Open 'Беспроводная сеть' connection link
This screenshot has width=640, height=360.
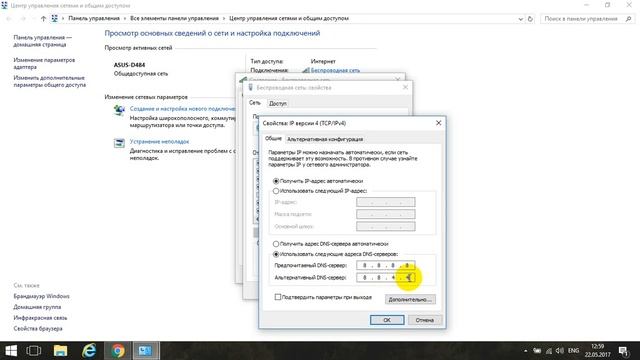click(x=335, y=70)
